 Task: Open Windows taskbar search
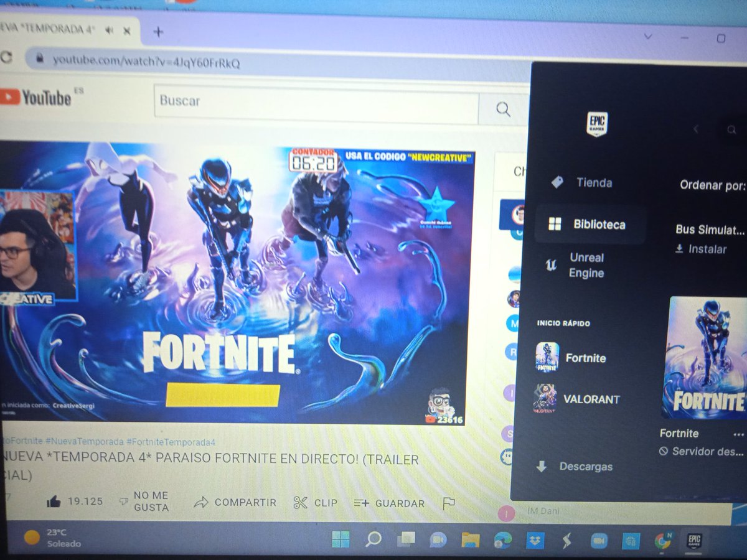[x=374, y=539]
